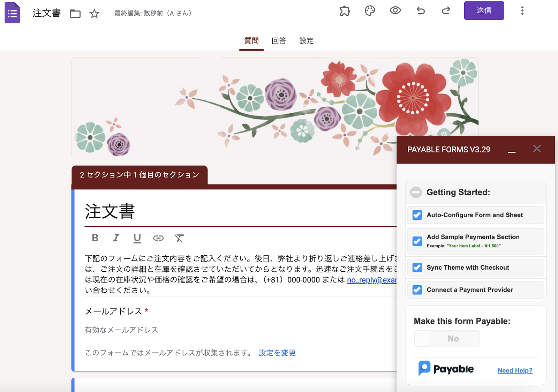This screenshot has width=558, height=392.
Task: Click the section 1 of 2 label
Action: [x=139, y=175]
